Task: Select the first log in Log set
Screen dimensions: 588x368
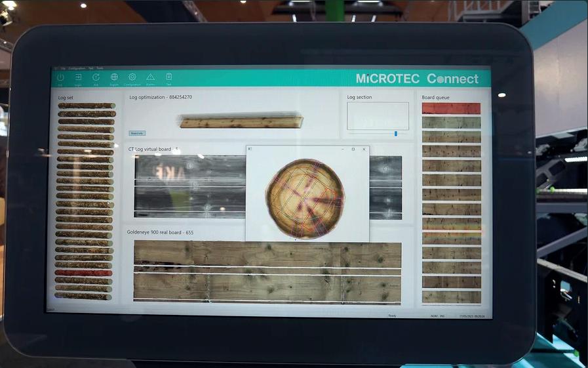Action: (87, 106)
